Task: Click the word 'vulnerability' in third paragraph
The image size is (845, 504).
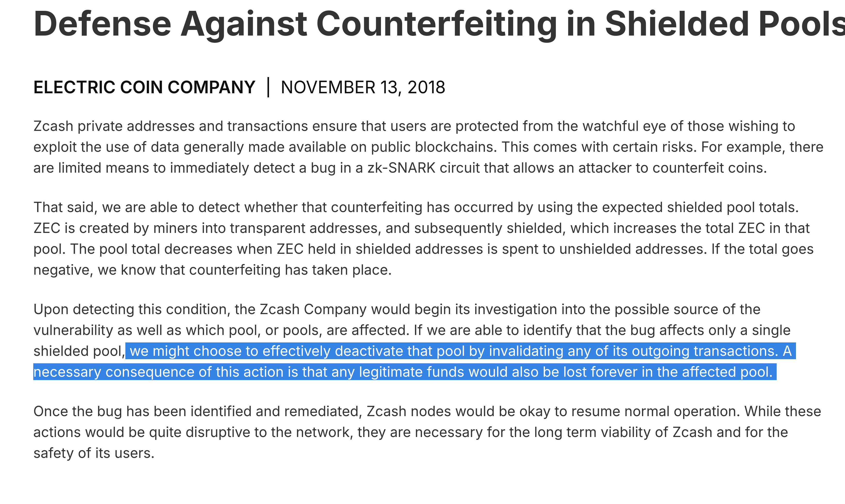Action: (73, 330)
